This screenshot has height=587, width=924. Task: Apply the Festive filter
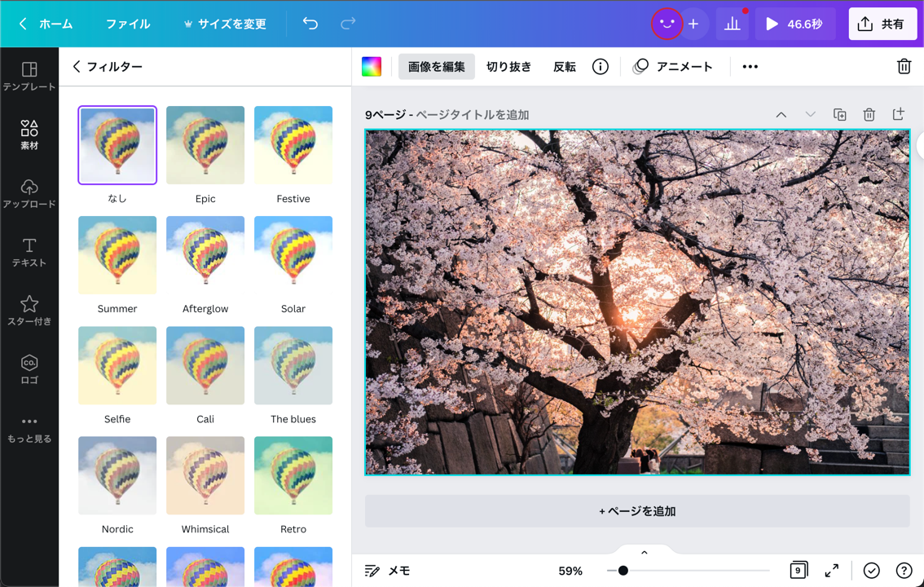point(293,145)
